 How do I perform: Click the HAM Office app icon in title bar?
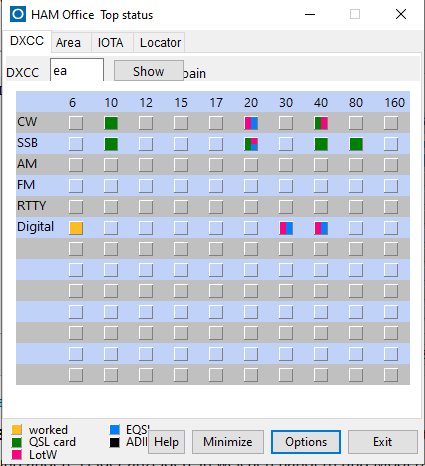[18, 14]
